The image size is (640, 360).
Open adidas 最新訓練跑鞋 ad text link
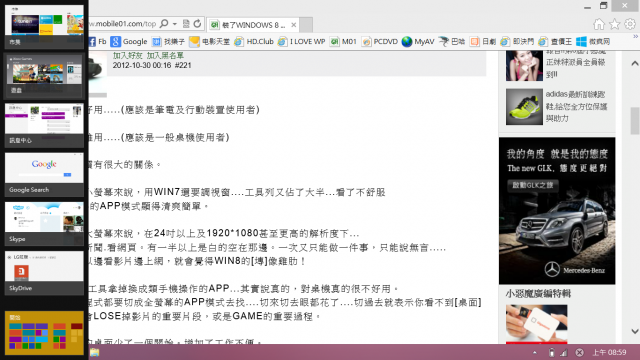[576, 106]
